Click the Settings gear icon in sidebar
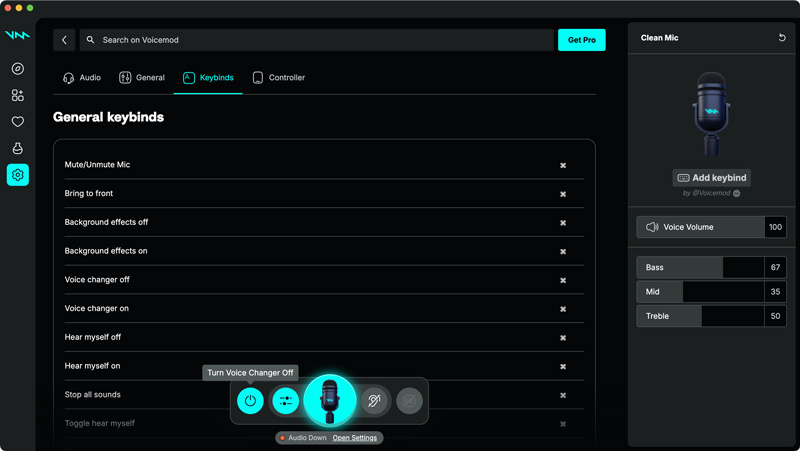This screenshot has height=451, width=800. click(x=17, y=175)
